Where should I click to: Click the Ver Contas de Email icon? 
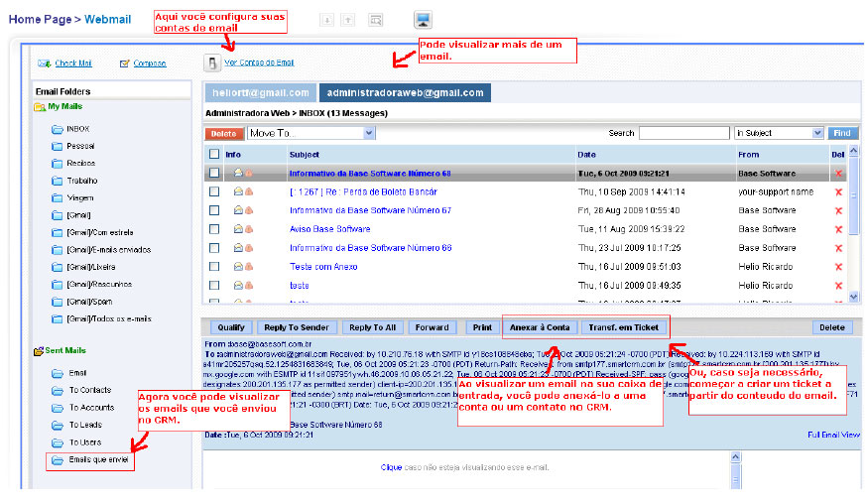[211, 63]
